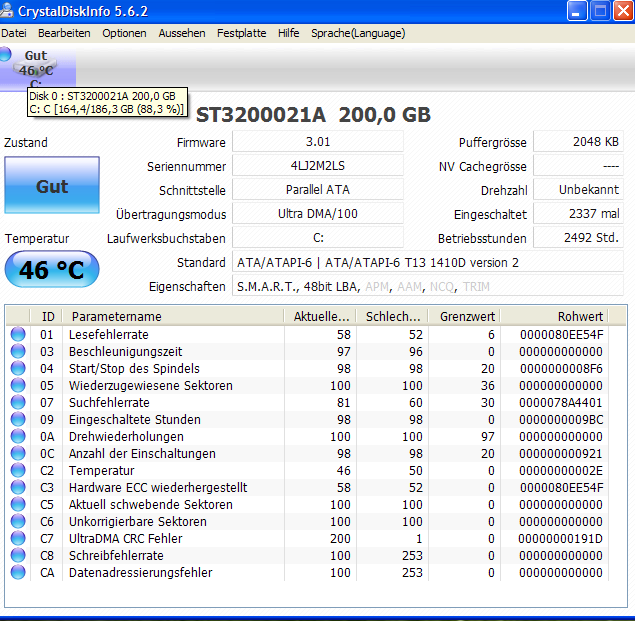Click the greyed-out APM feature label
This screenshot has width=635, height=621.
[x=377, y=287]
